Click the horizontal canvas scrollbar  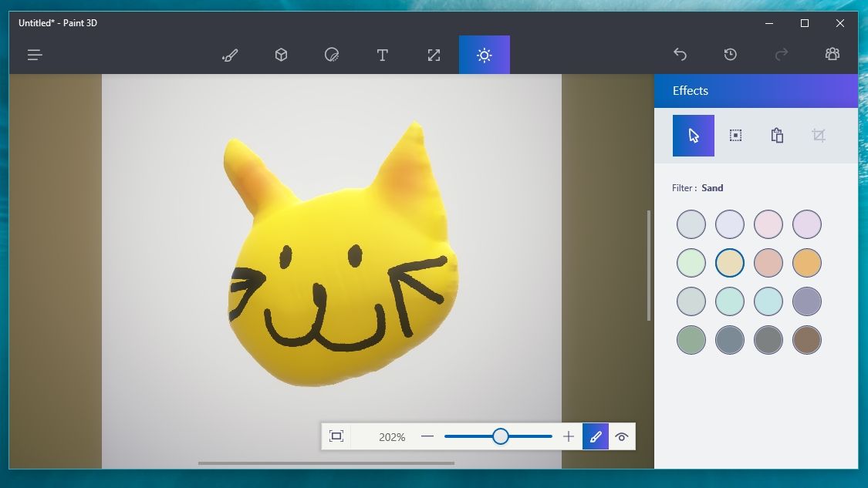pos(326,463)
